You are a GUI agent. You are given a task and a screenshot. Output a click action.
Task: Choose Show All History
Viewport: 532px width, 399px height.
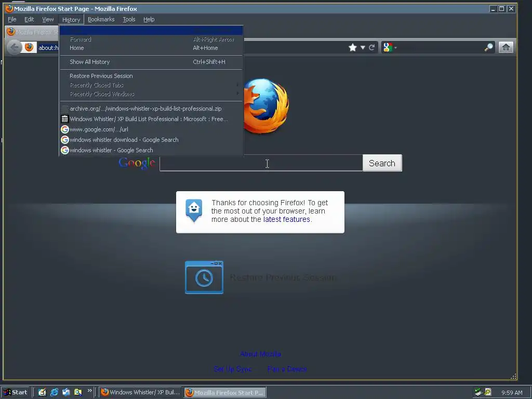tap(151, 62)
